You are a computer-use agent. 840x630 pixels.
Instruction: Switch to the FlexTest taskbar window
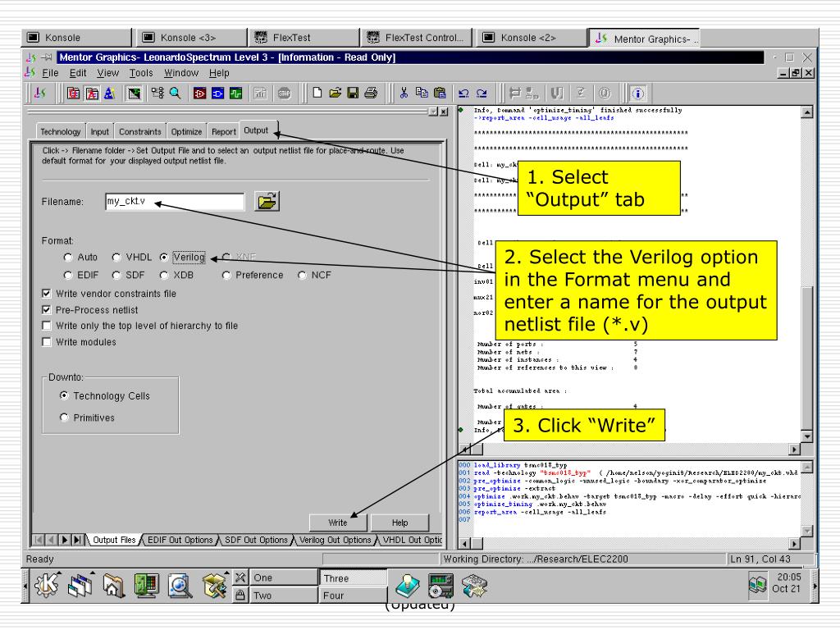pos(303,38)
